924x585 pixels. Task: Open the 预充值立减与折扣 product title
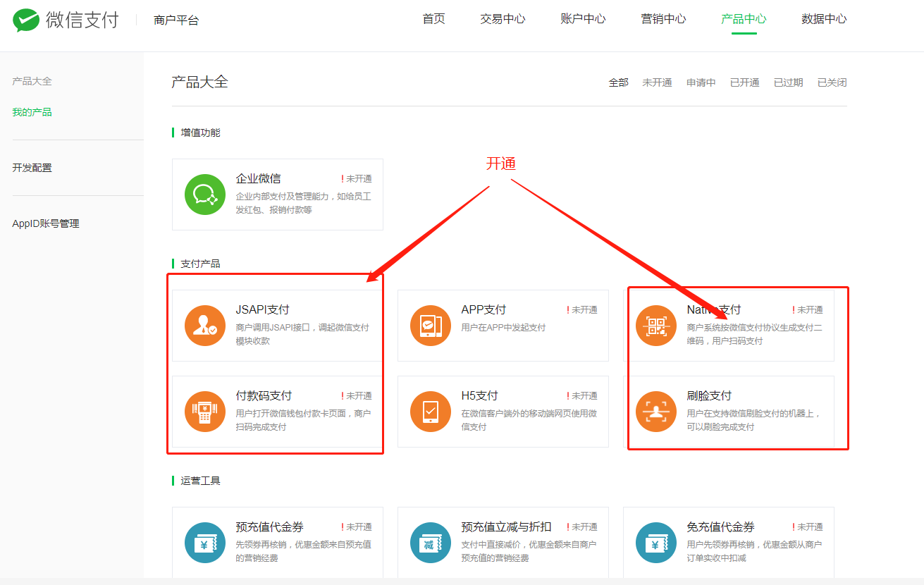(506, 526)
